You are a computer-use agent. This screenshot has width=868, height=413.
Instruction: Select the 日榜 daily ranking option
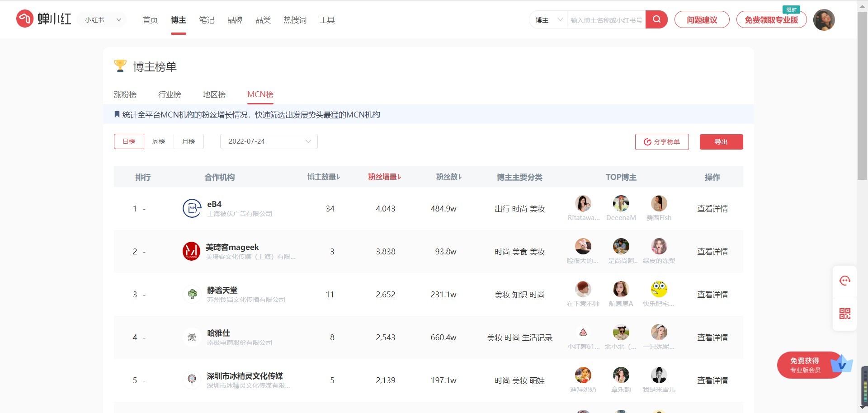[x=129, y=141]
